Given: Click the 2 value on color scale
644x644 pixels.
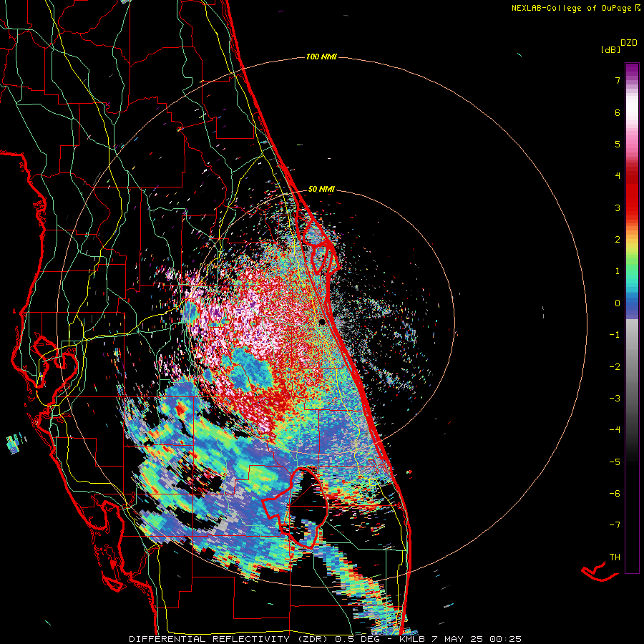Looking at the screenshot, I should pyautogui.click(x=618, y=240).
